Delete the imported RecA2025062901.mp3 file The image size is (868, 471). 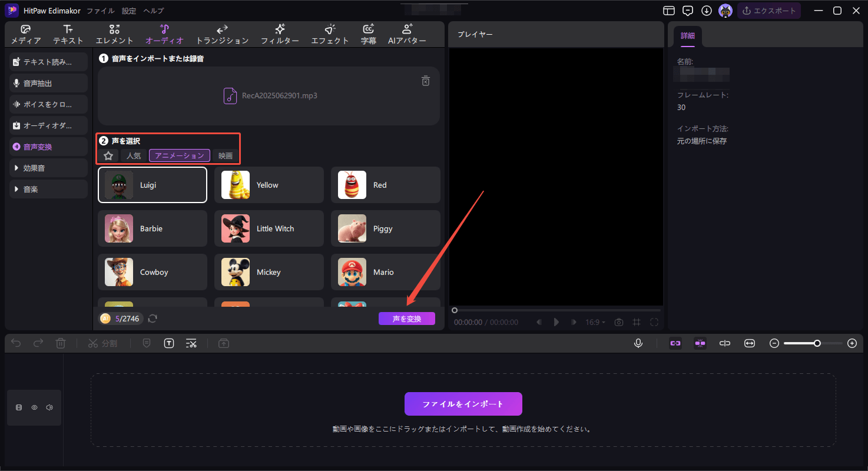pyautogui.click(x=426, y=81)
